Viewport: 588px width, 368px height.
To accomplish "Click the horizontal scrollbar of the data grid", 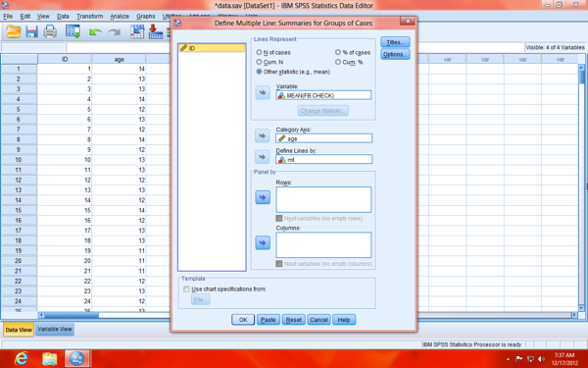I will [x=308, y=315].
